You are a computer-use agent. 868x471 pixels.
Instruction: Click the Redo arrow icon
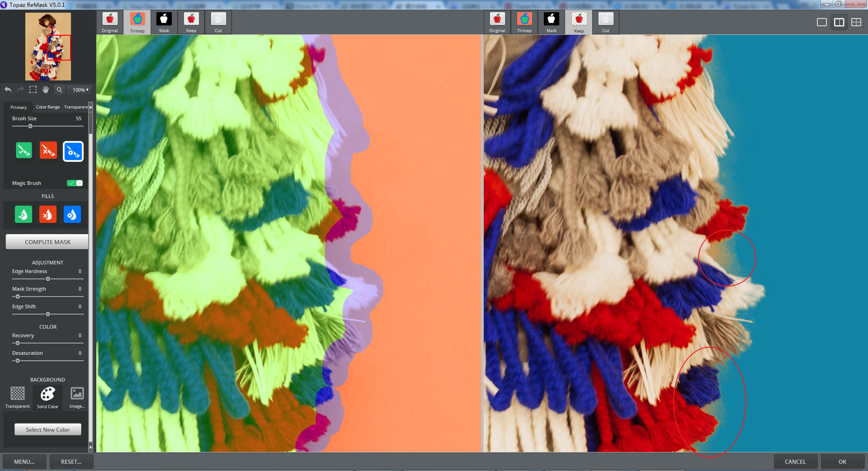pos(20,89)
